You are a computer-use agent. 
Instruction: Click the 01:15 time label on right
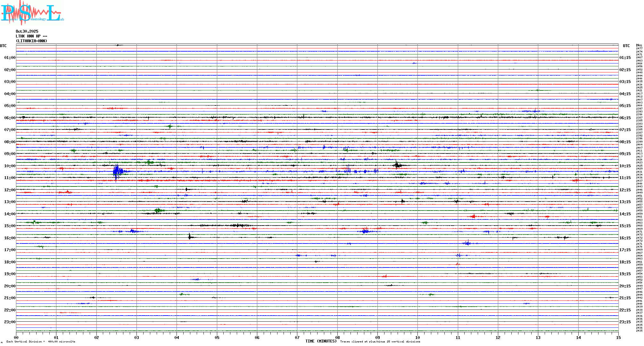[x=625, y=58]
